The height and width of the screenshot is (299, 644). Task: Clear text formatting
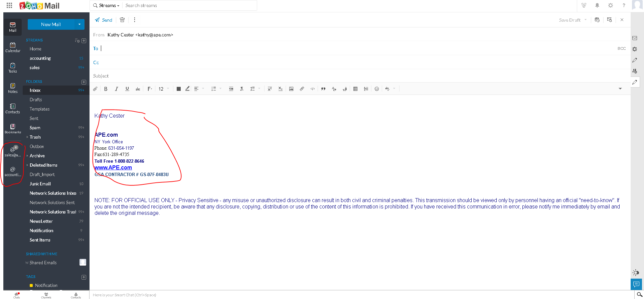[x=334, y=89]
